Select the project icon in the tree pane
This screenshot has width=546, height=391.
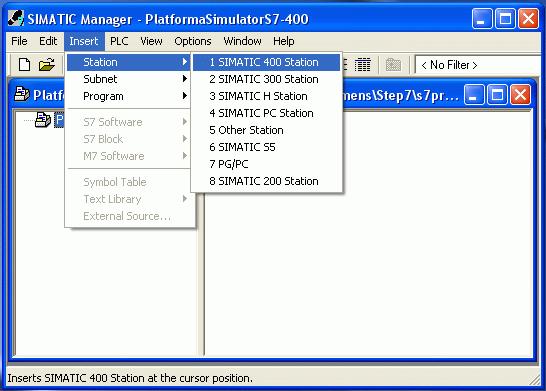click(x=43, y=120)
